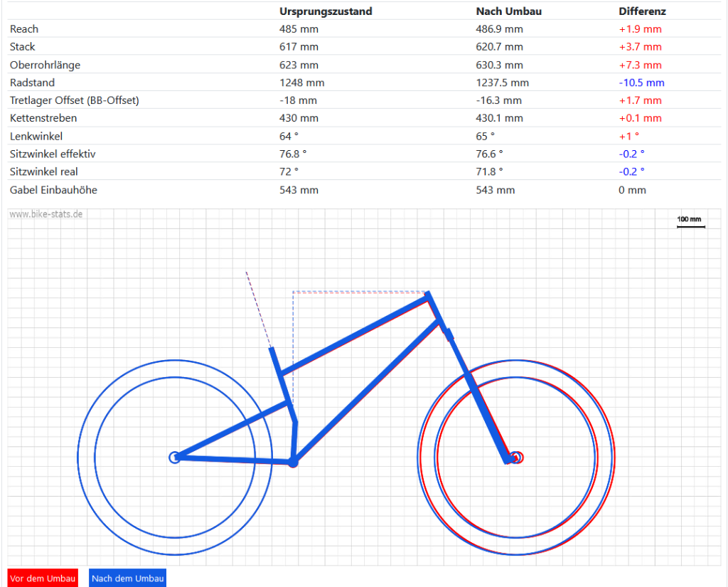Click the "Gabel Einbauhöhe" row label
Viewport: 728px width, 587px height.
(53, 190)
